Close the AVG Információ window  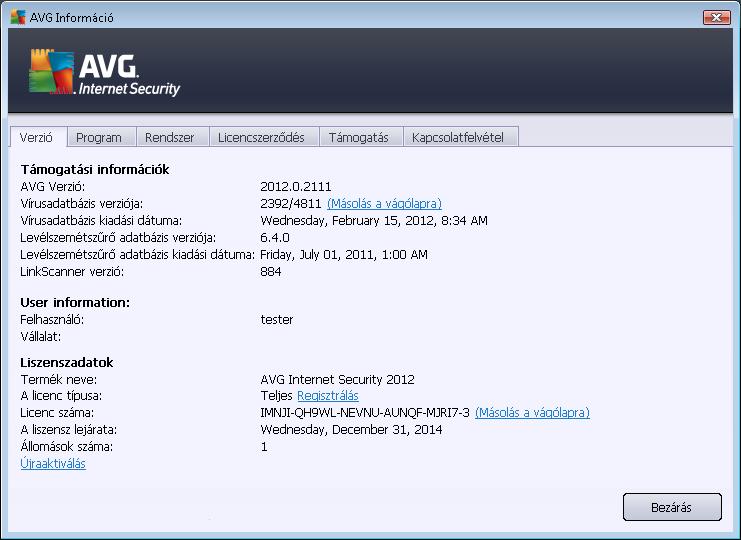(716, 17)
